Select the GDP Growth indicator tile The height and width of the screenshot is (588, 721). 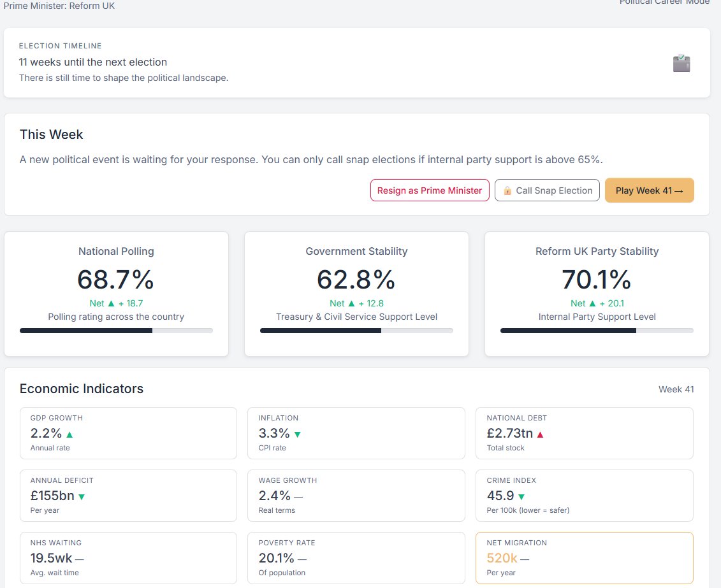tap(128, 433)
